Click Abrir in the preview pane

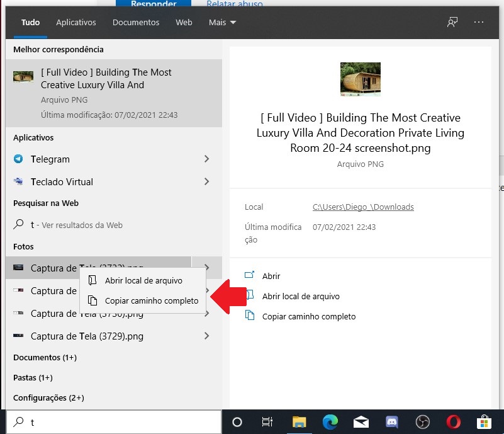pyautogui.click(x=271, y=276)
